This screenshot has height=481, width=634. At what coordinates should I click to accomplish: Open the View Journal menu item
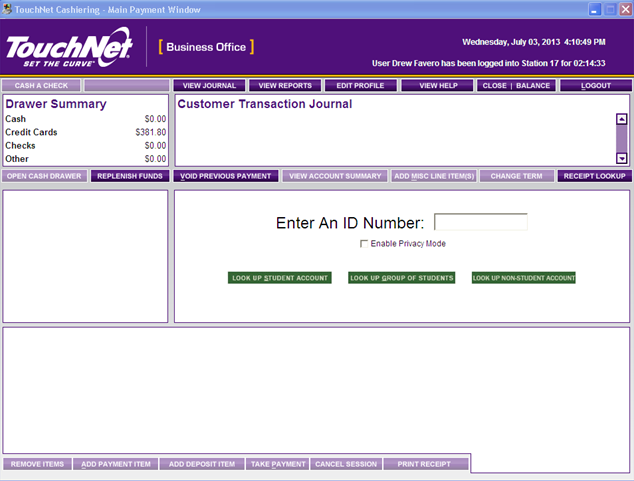coord(208,86)
